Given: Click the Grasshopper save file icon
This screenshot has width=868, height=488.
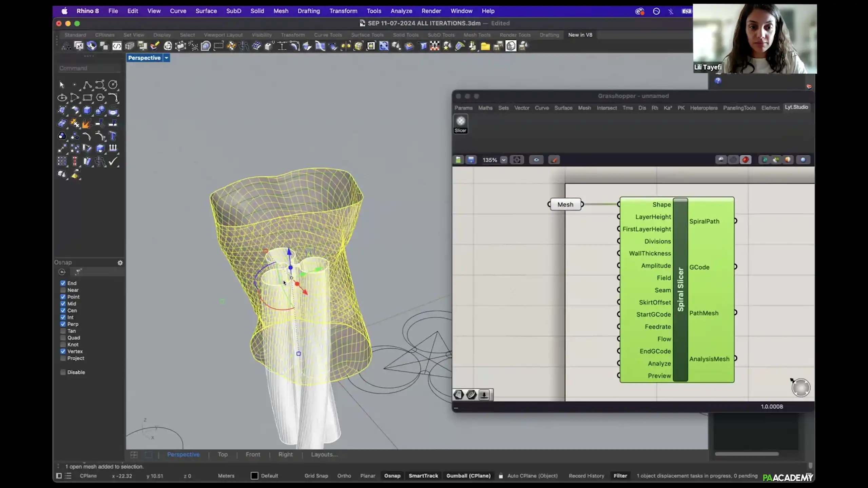Looking at the screenshot, I should tap(471, 160).
